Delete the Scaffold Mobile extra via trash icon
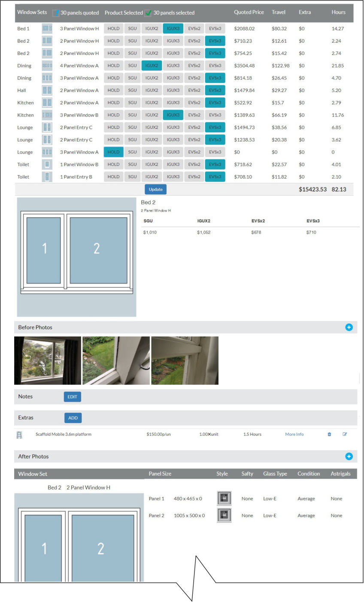364x602 pixels. 329,434
